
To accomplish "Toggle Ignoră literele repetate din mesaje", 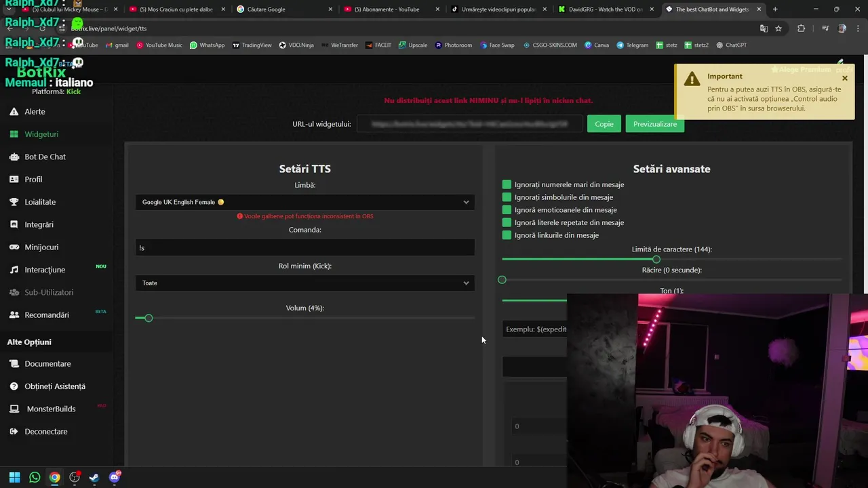I will [507, 222].
